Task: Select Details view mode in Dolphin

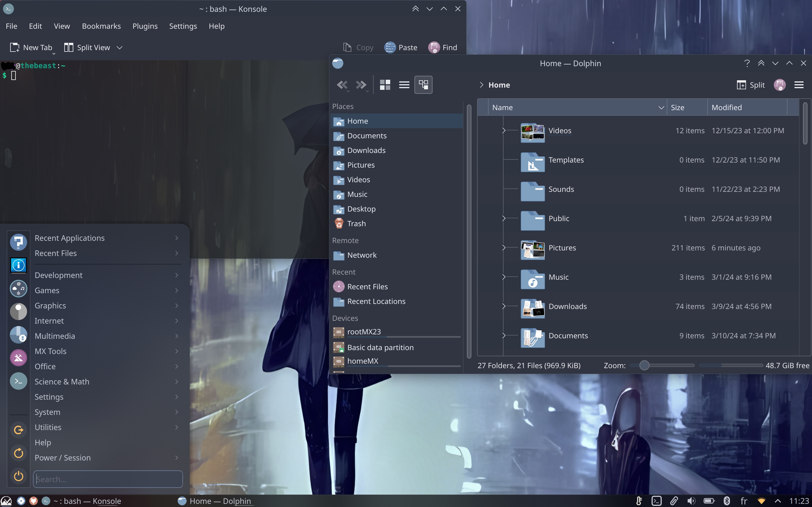Action: [423, 85]
